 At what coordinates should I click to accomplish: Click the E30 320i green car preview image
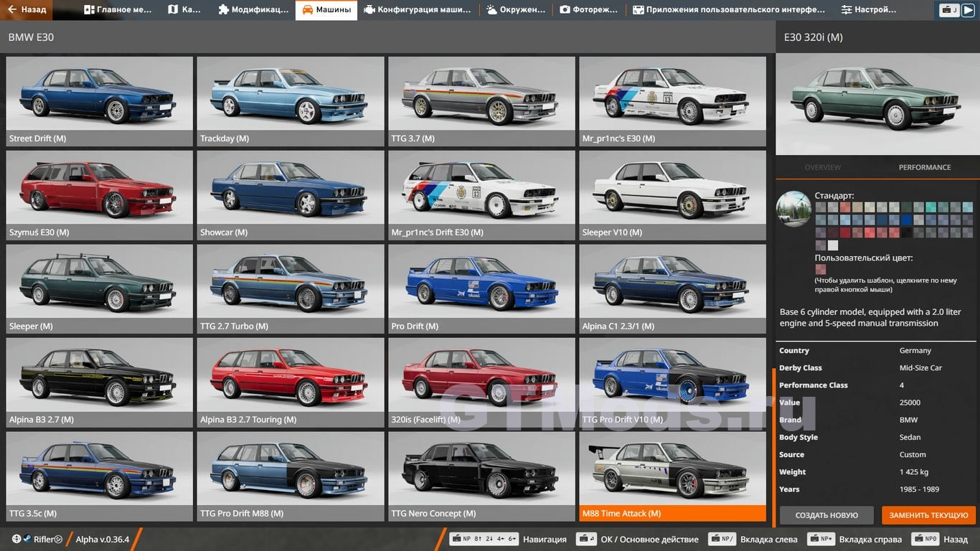click(x=877, y=104)
